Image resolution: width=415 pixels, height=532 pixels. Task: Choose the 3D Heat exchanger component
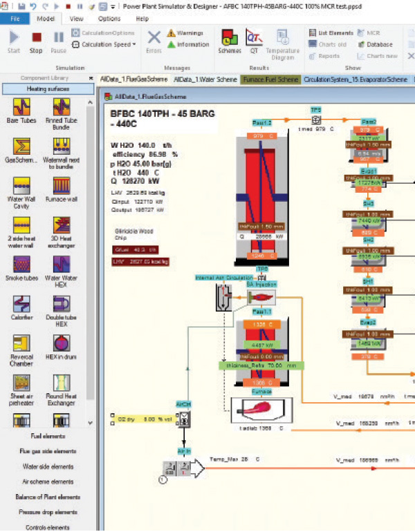click(x=61, y=226)
